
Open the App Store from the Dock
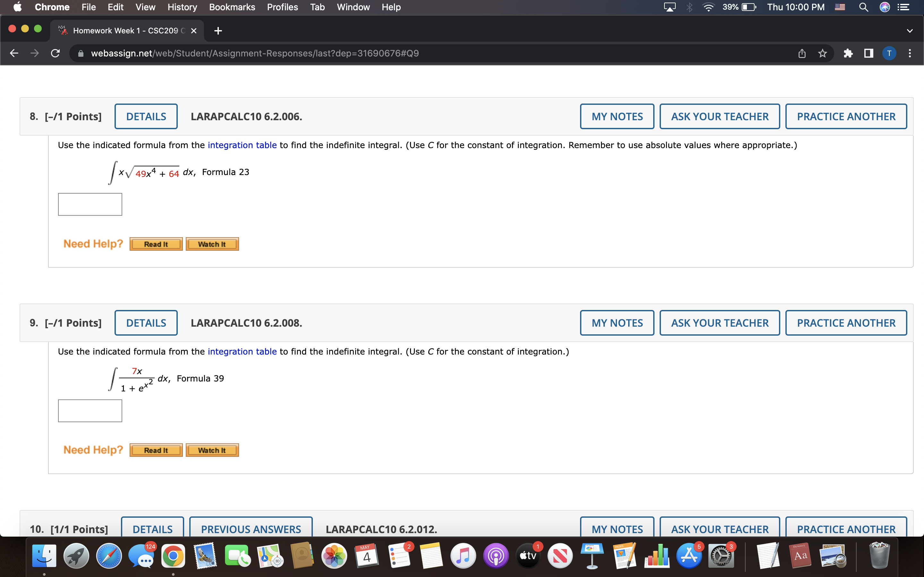tap(689, 556)
